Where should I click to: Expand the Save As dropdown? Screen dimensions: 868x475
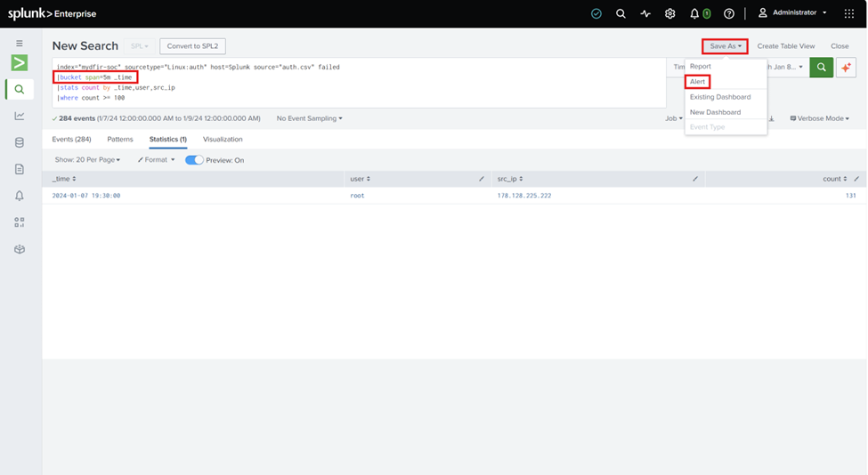(x=726, y=46)
